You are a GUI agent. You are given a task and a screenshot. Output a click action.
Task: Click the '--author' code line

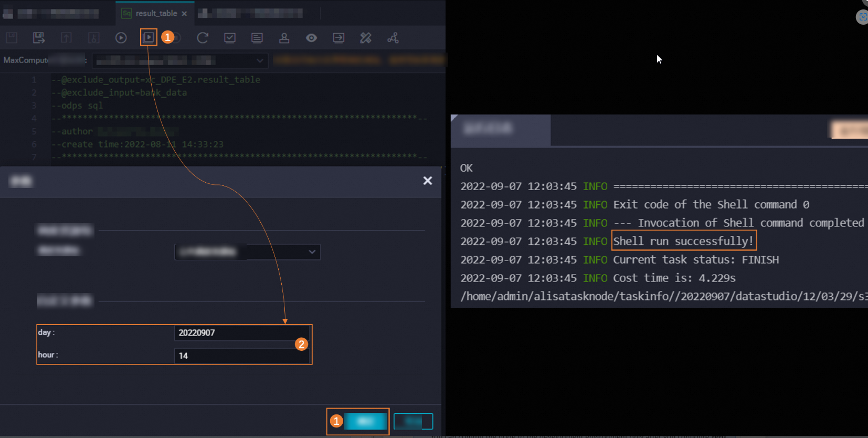72,131
